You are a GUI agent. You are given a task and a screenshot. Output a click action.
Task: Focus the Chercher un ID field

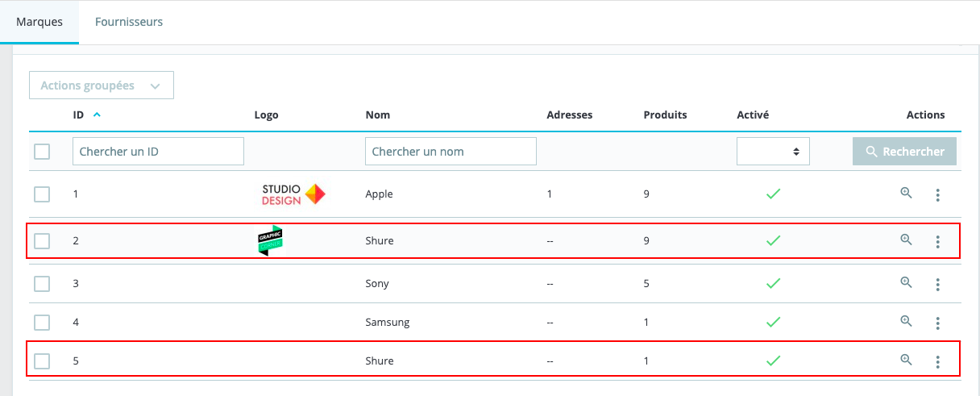point(158,152)
